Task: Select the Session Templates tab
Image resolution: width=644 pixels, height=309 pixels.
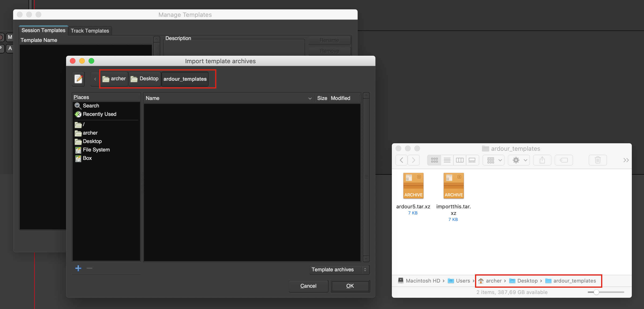Action: coord(43,30)
